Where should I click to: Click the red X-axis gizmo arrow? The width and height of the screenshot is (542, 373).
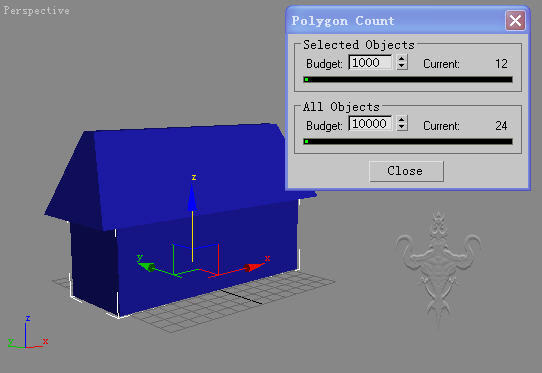click(254, 267)
